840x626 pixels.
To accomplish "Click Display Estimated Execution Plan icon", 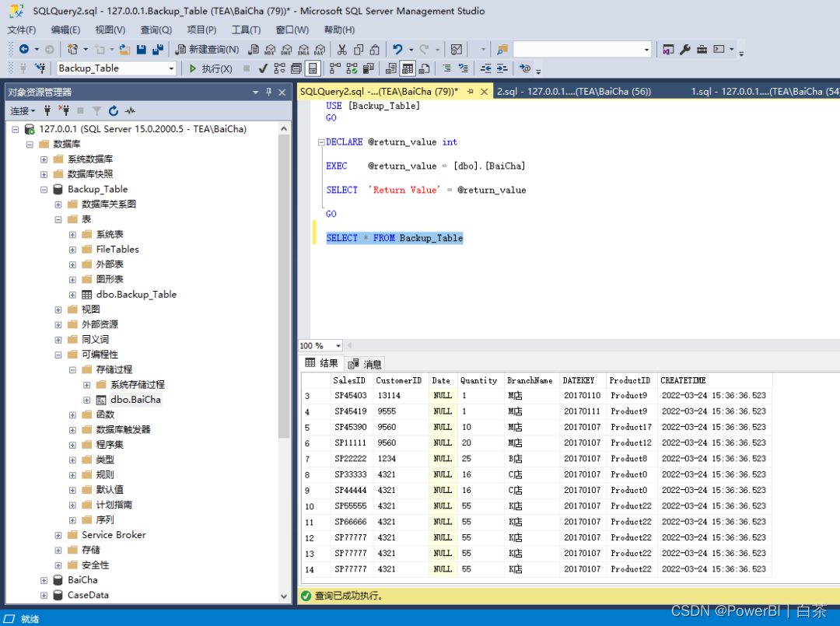I will pos(280,68).
